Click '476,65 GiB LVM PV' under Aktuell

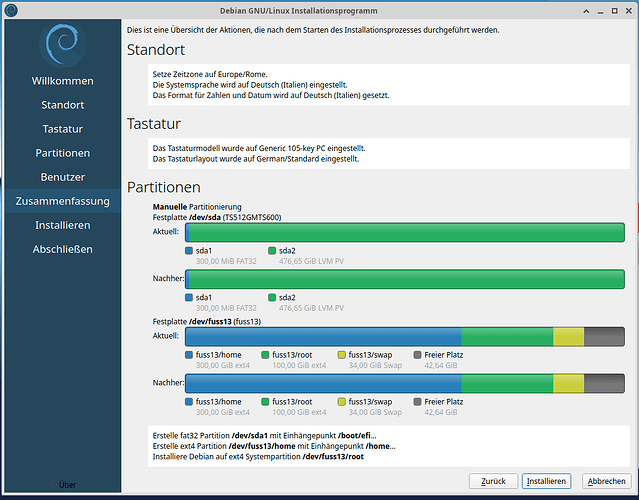[311, 261]
